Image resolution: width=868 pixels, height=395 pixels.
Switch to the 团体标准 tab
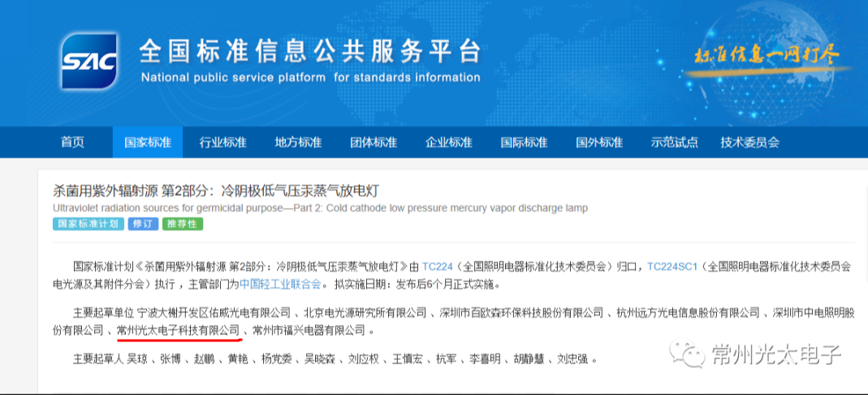click(x=374, y=142)
